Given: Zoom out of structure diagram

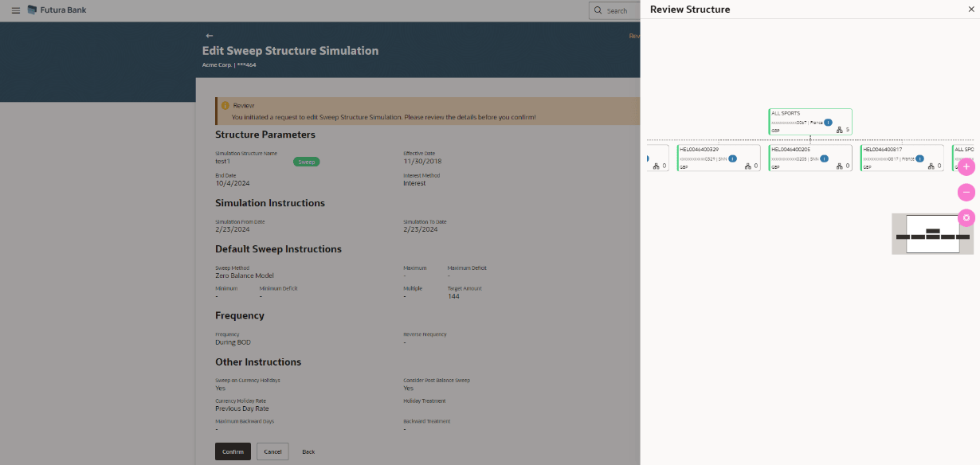Looking at the screenshot, I should tap(966, 193).
